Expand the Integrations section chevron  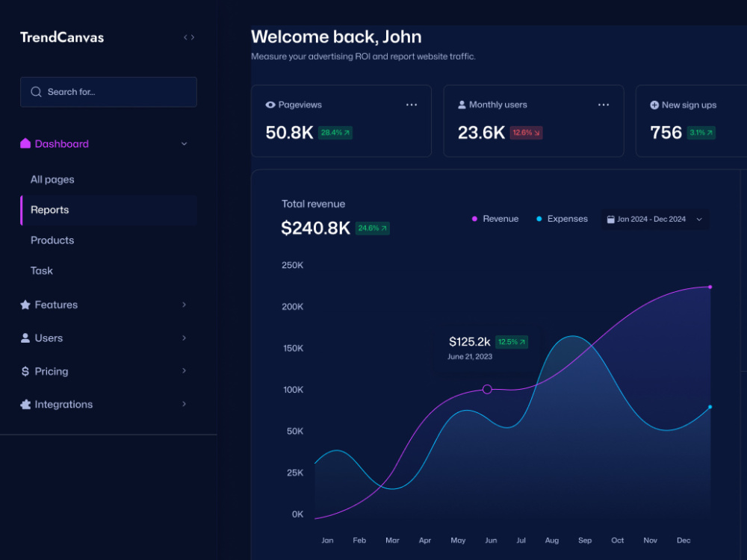[184, 404]
